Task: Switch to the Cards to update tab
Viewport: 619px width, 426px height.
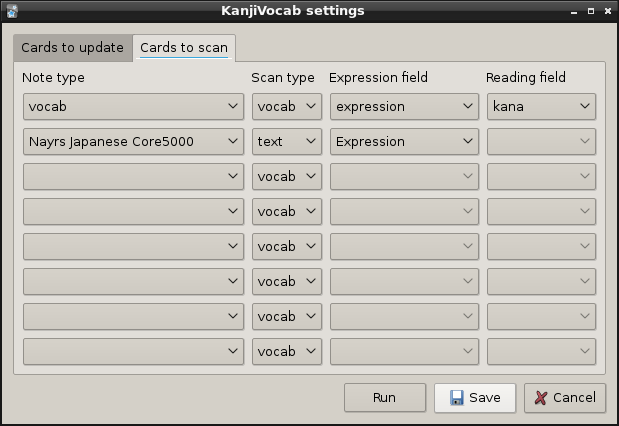Action: coord(72,48)
